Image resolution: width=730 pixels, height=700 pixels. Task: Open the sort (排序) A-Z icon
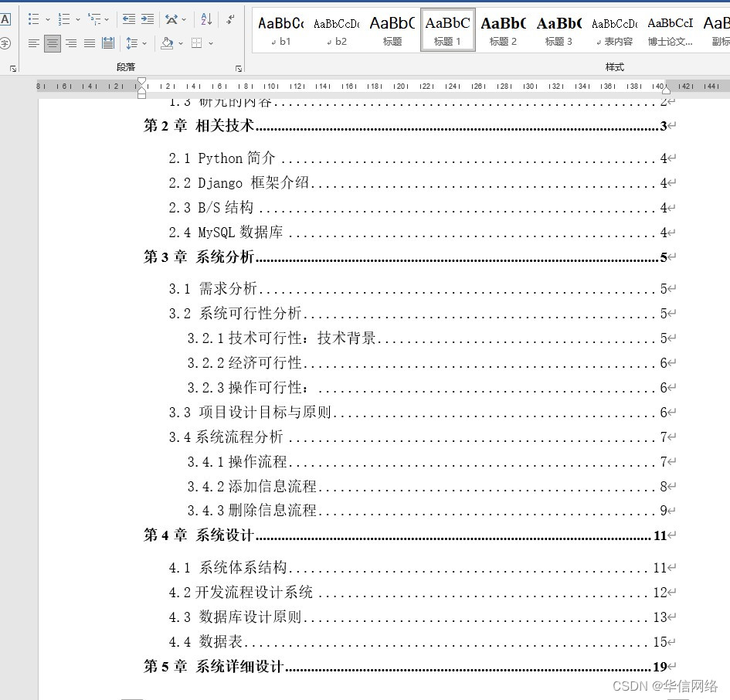click(x=207, y=19)
